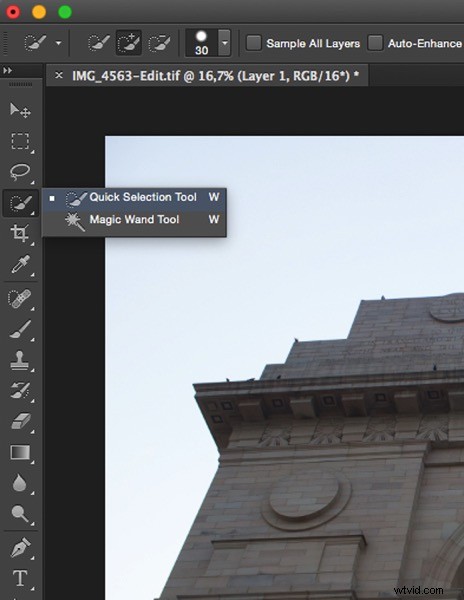Viewport: 464px width, 600px height.
Task: Select the Eyedropper tool
Action: click(x=20, y=264)
